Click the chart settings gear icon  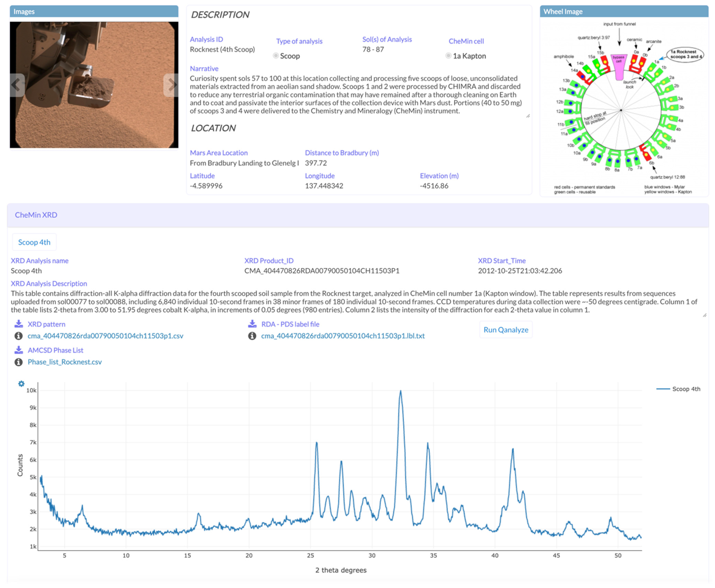tap(21, 383)
